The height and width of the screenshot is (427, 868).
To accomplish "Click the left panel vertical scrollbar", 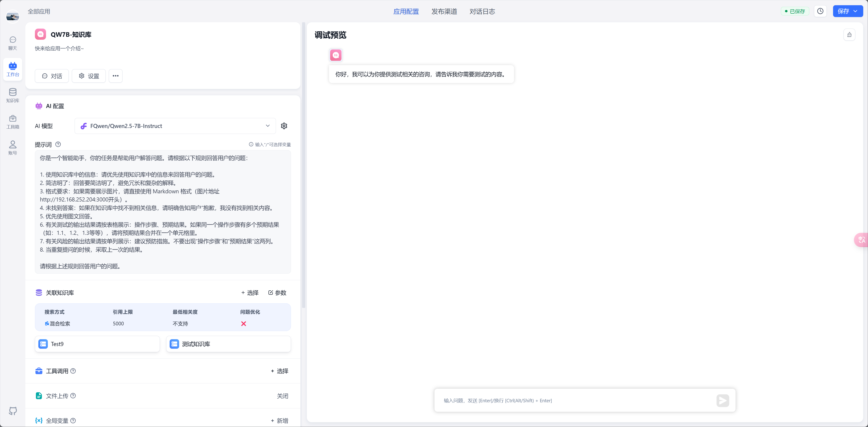I will 303,165.
